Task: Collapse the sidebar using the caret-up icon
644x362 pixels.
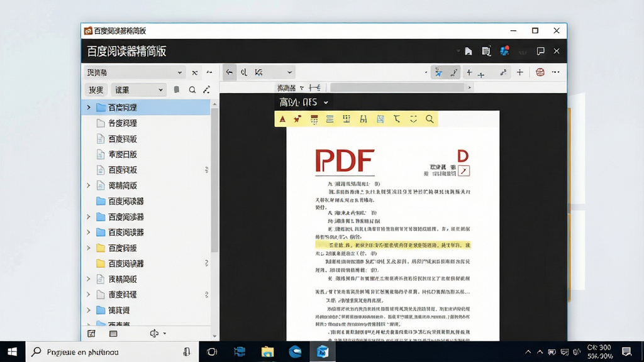Action: pyautogui.click(x=209, y=72)
